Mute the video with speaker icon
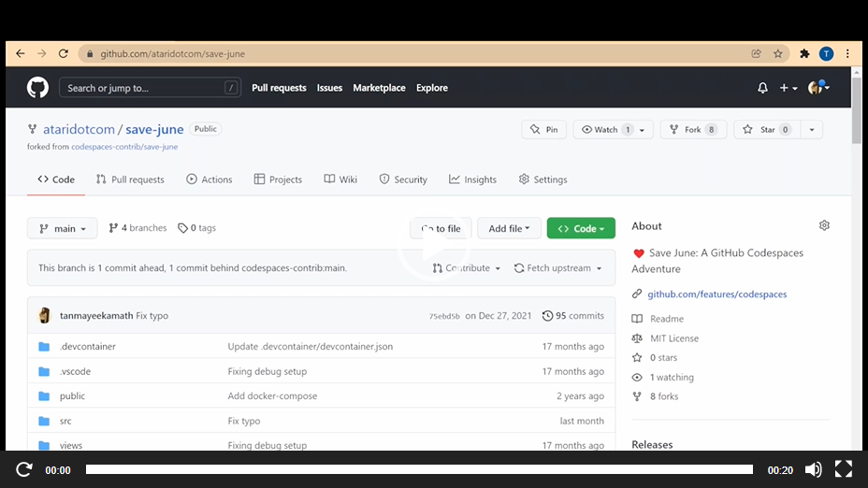Image resolution: width=868 pixels, height=488 pixels. coord(813,469)
